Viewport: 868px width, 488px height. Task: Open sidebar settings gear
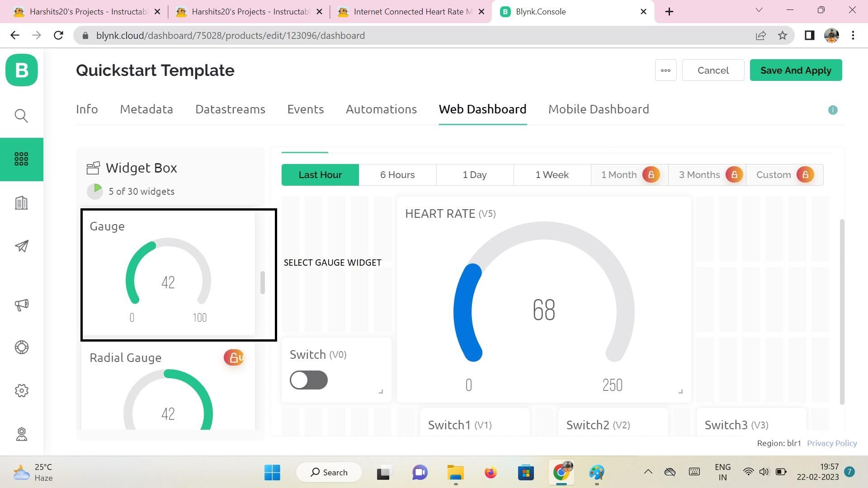(x=21, y=390)
